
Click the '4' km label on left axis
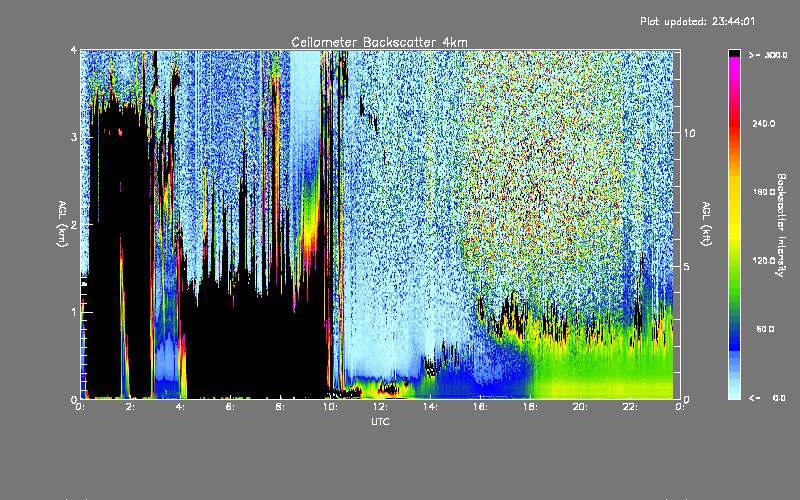pos(74,50)
